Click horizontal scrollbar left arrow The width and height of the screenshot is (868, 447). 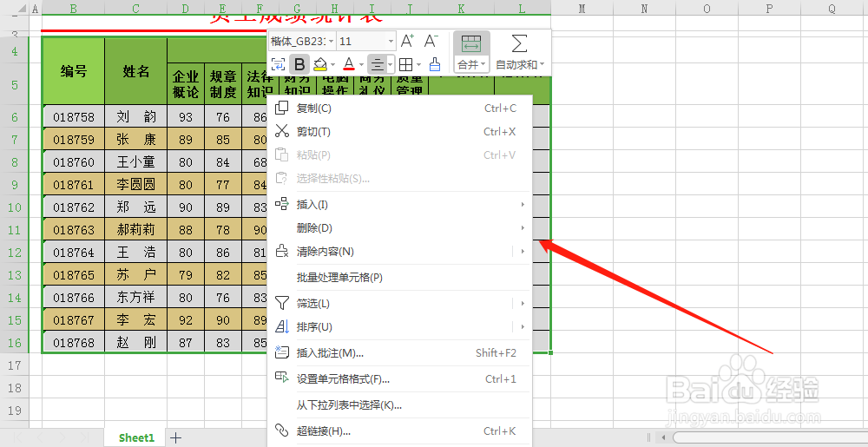pos(664,438)
